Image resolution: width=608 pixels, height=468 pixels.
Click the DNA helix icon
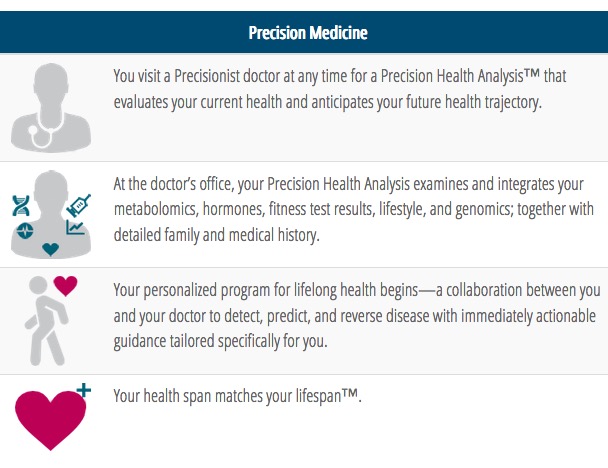[21, 206]
